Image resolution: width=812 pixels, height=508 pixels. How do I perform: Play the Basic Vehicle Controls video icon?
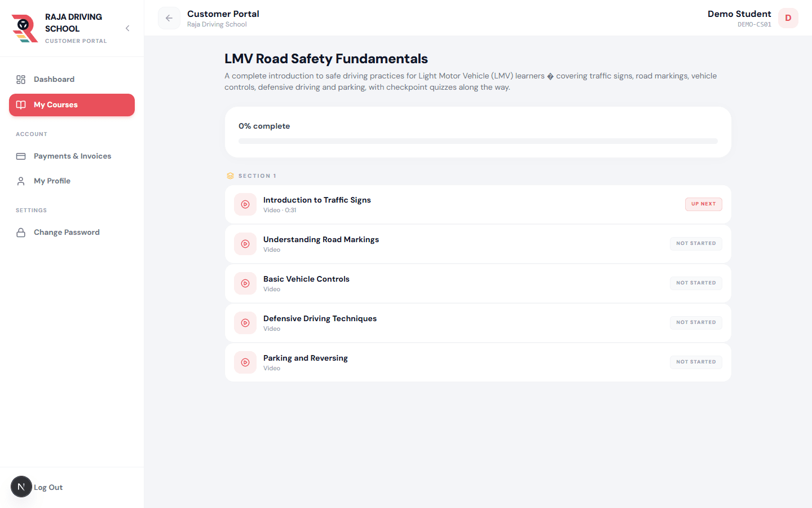pos(245,283)
